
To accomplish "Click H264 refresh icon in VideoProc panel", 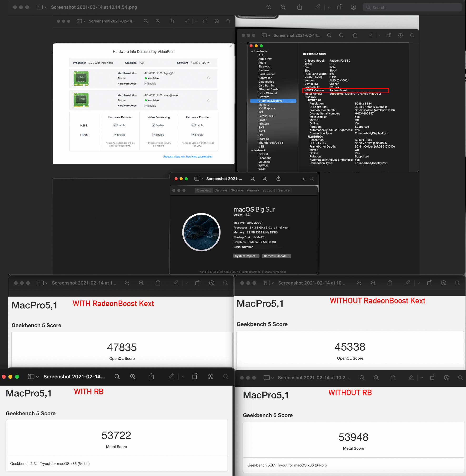I will point(209,78).
